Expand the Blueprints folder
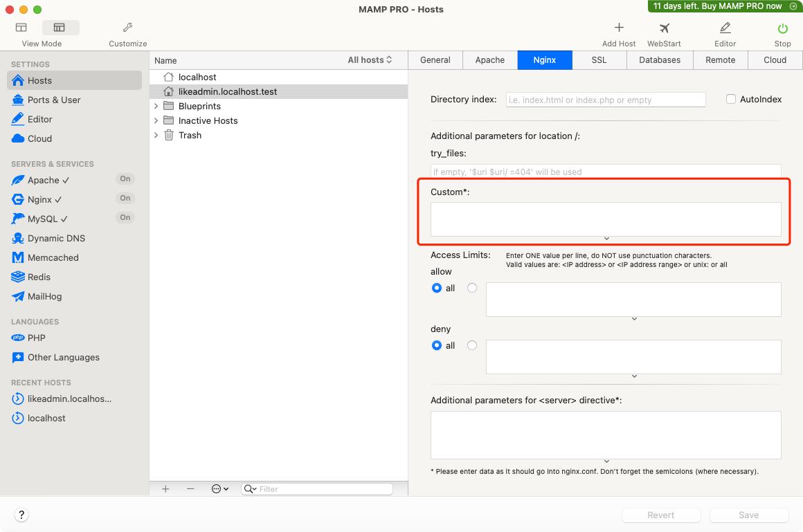 [x=156, y=106]
